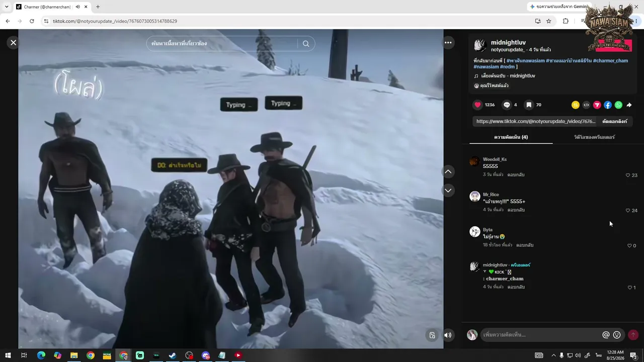Like Weedell_Ks's comment heart

pos(628,175)
